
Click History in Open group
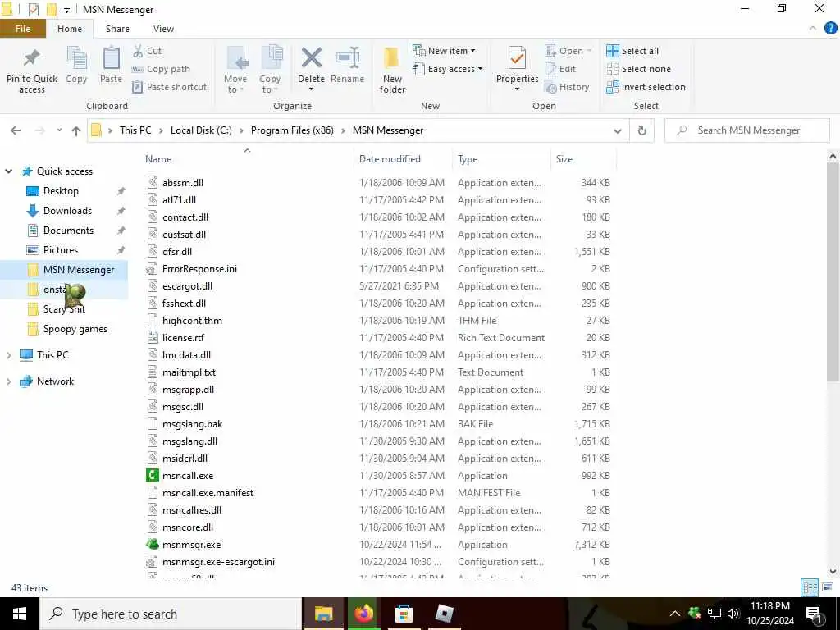[568, 87]
